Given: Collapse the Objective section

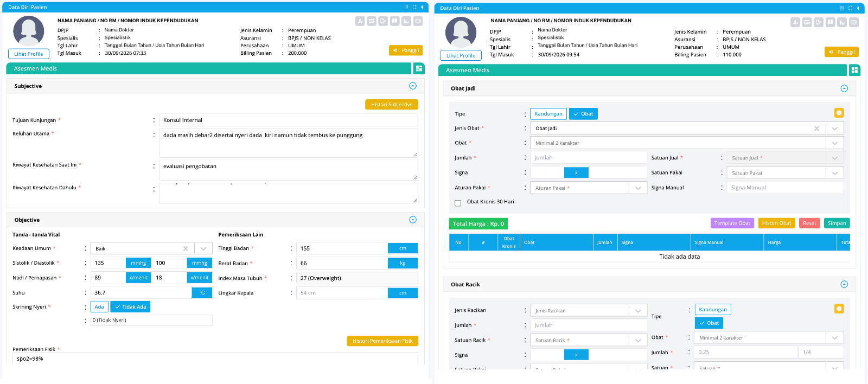Looking at the screenshot, I should point(413,220).
